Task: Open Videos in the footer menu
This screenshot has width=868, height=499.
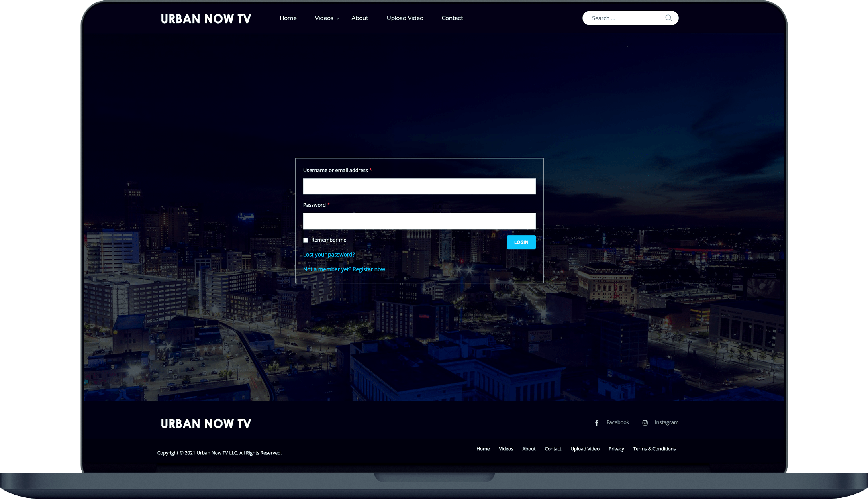Action: 506,449
